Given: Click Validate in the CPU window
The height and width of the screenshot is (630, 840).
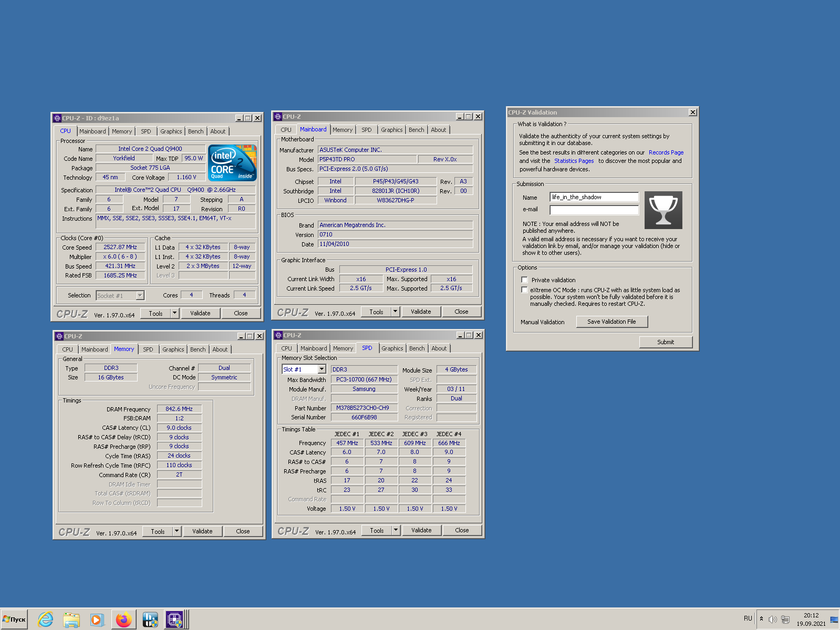Looking at the screenshot, I should click(200, 313).
